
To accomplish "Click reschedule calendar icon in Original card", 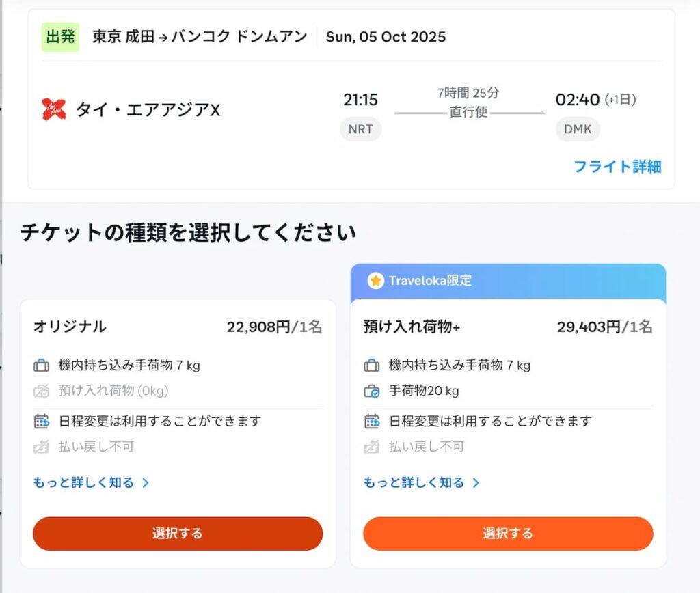I will tap(41, 421).
